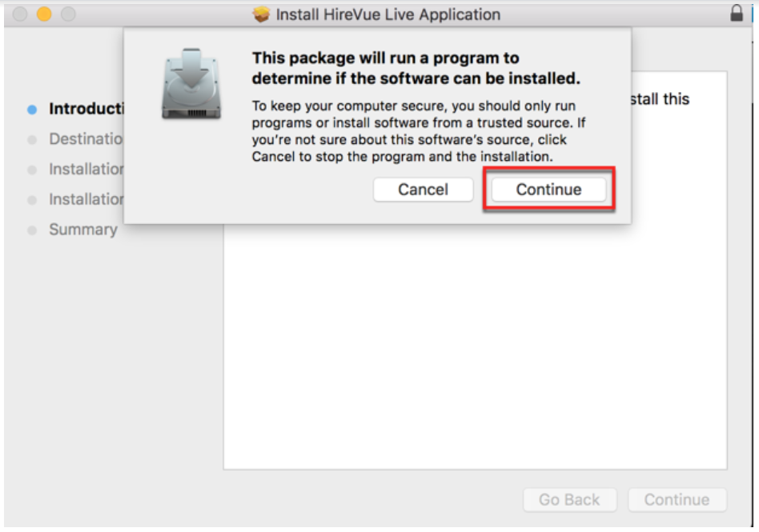759x532 pixels.
Task: Click the 'To keep your computer secure' paragraph
Action: (419, 131)
